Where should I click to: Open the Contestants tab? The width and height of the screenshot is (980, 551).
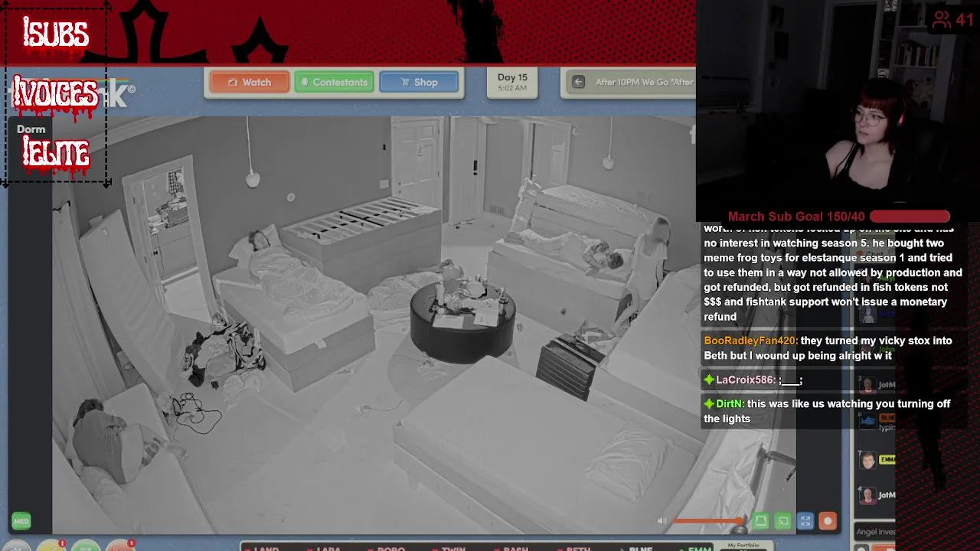point(334,82)
